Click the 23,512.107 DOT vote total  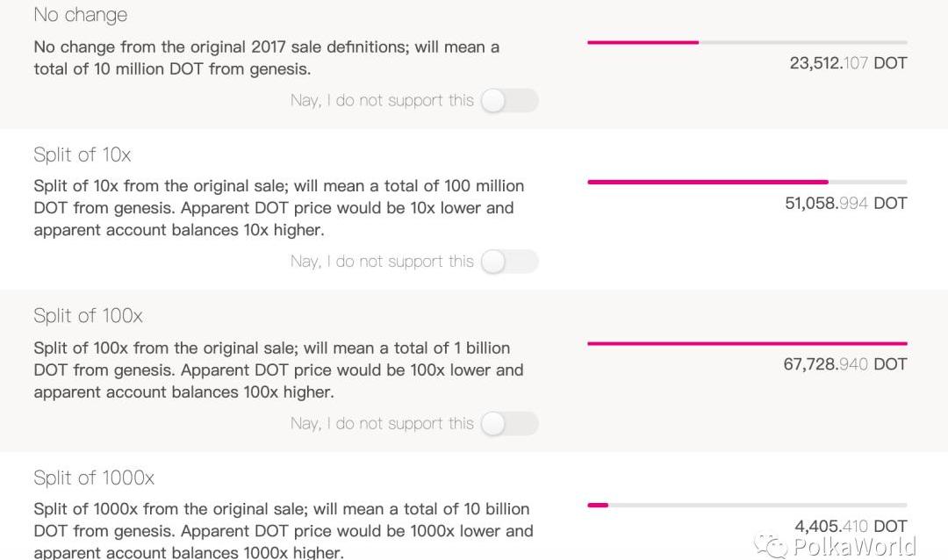tap(848, 63)
